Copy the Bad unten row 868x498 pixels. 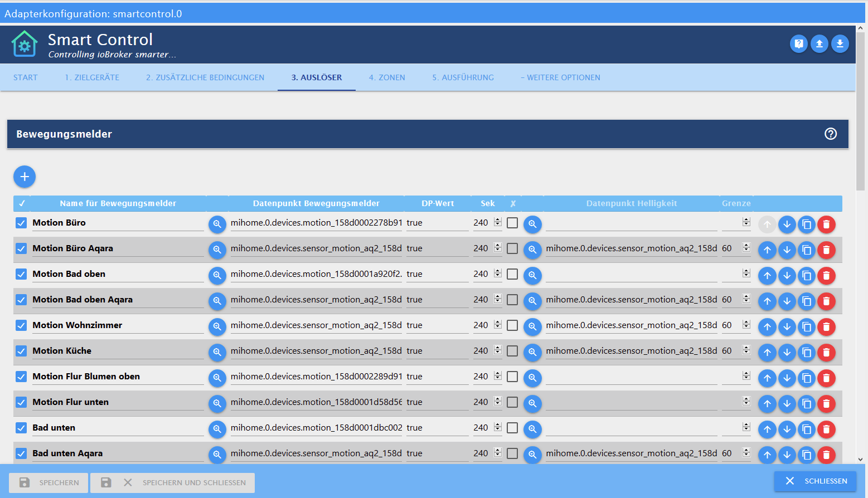(x=807, y=429)
